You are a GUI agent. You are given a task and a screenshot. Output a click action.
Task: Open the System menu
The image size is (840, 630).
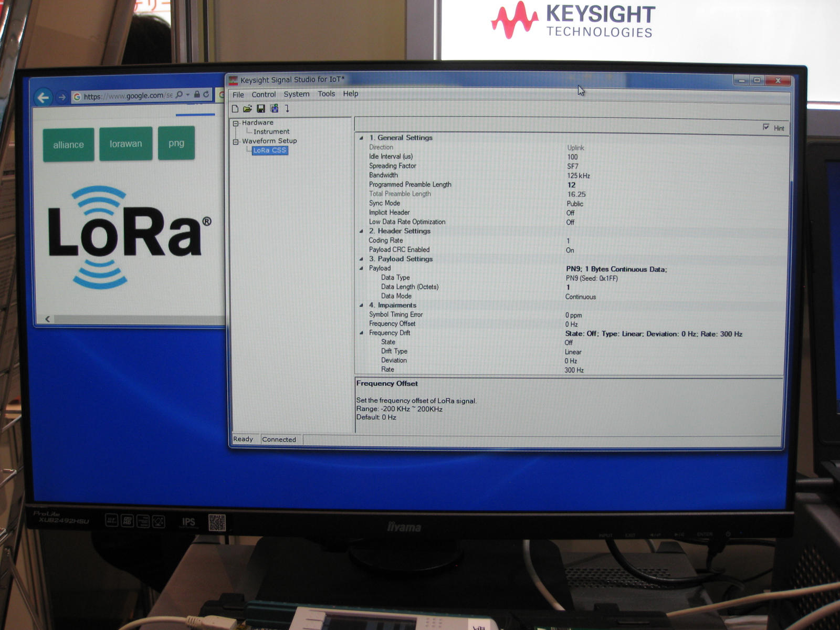coord(297,94)
